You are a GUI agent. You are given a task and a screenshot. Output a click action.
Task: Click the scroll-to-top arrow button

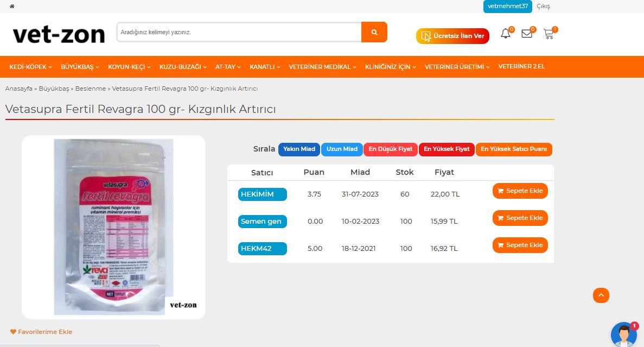[x=601, y=295]
